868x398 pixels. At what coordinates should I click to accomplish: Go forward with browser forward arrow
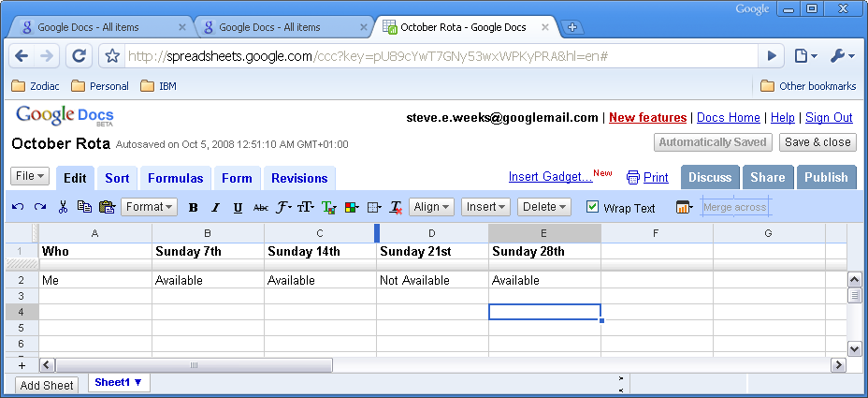point(47,55)
